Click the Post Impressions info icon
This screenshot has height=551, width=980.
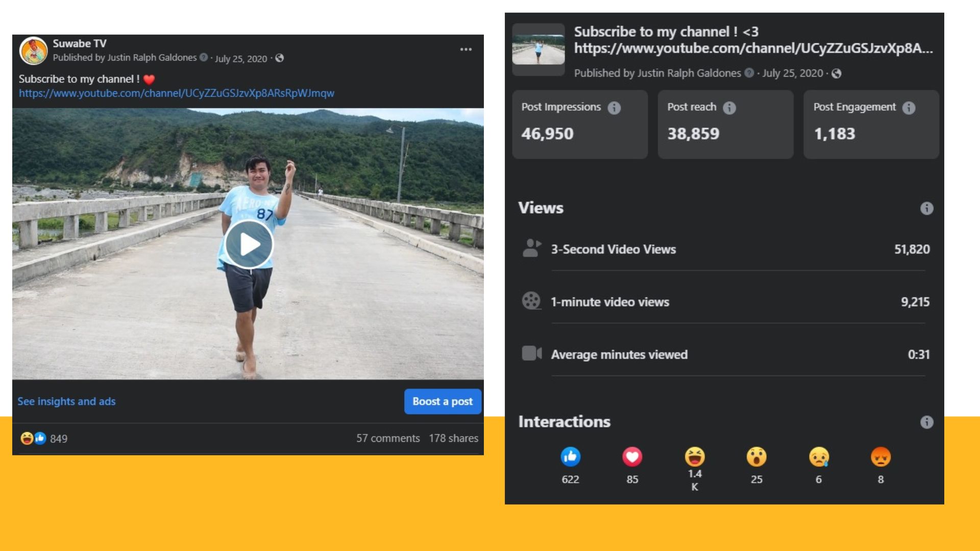[x=614, y=108]
